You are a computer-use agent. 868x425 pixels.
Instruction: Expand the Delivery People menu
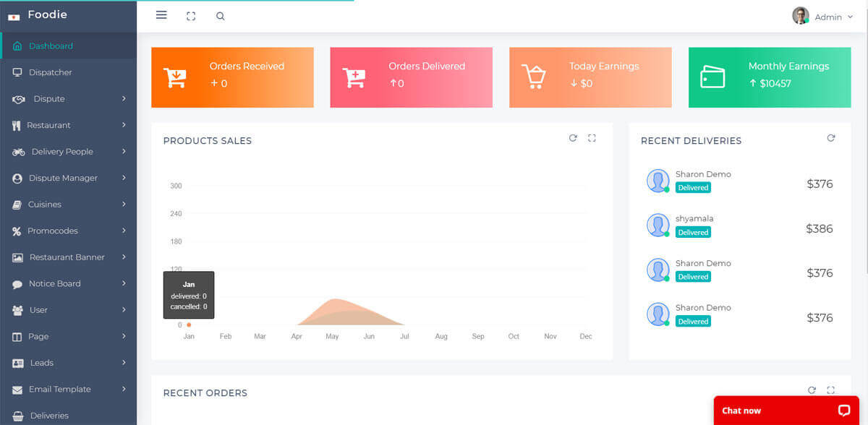pyautogui.click(x=63, y=151)
